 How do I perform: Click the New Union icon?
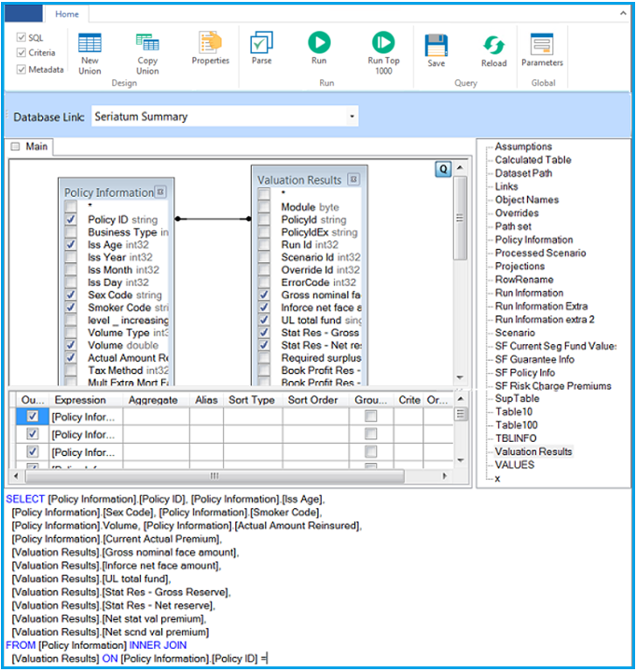click(90, 43)
